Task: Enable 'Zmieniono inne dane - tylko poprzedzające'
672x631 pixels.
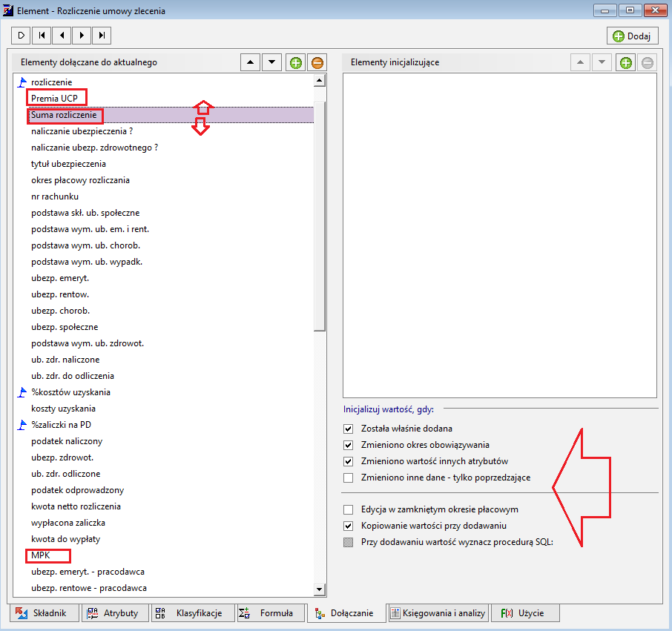Action: pos(349,478)
